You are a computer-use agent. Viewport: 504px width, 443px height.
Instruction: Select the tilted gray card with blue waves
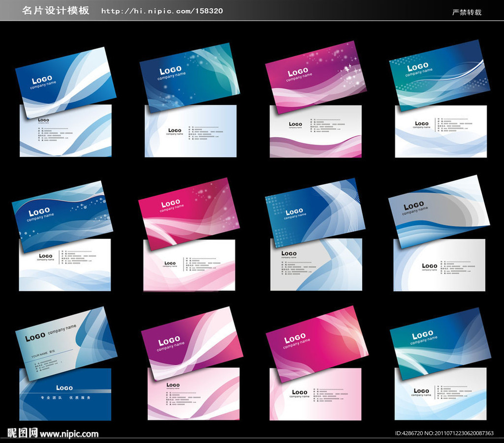[x=439, y=211]
